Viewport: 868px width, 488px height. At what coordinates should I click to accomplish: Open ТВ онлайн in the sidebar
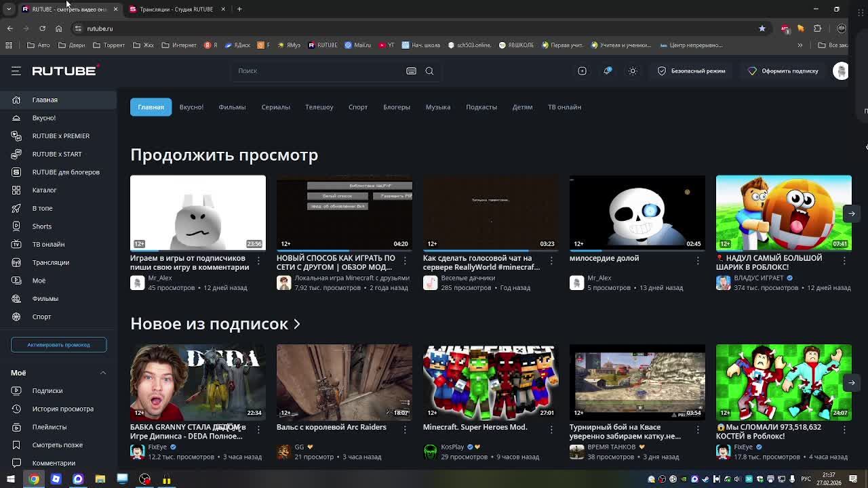point(58,244)
